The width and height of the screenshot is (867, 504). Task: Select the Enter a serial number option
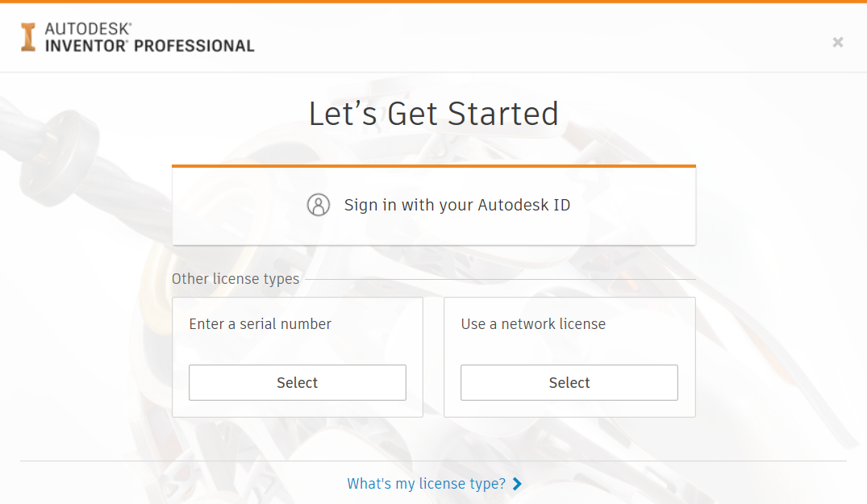pyautogui.click(x=298, y=382)
